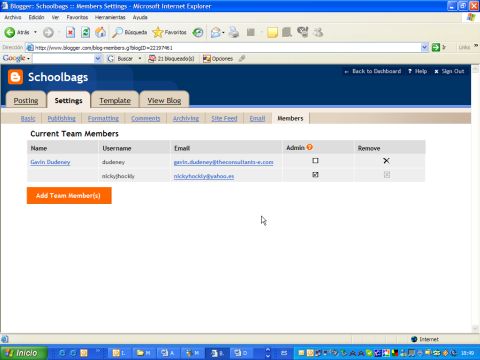The width and height of the screenshot is (480, 360).
Task: Click the Buscar Google search button
Action: point(120,59)
